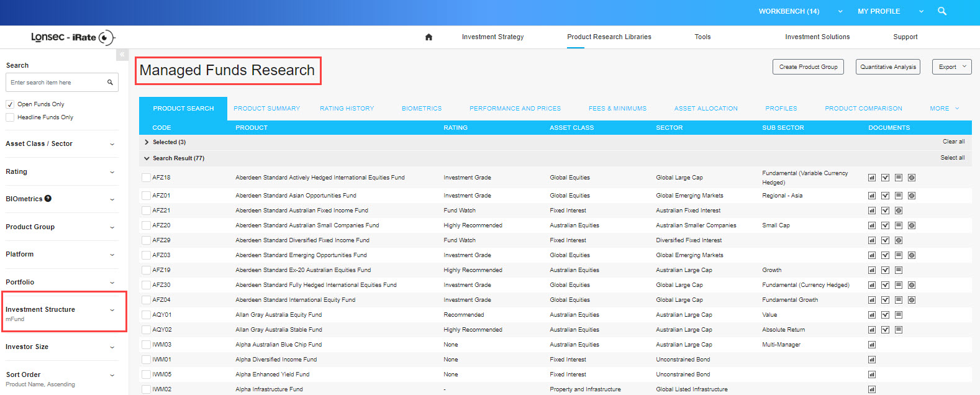Open circular disc document icon for AFZ21

(x=899, y=211)
